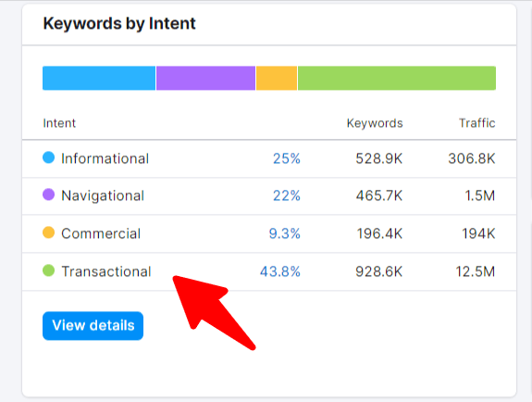Click the Keywords column header

tap(375, 123)
